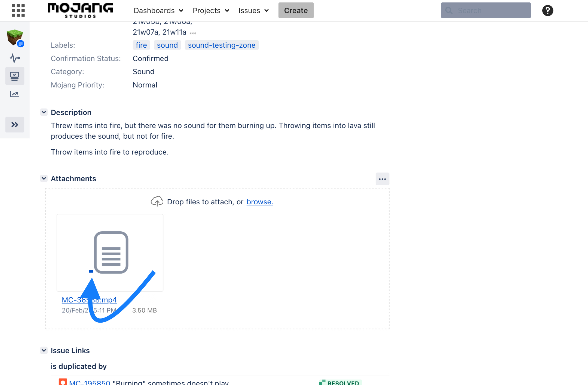Expand sidebar with double-arrow button
This screenshot has height=385, width=588.
click(x=15, y=125)
